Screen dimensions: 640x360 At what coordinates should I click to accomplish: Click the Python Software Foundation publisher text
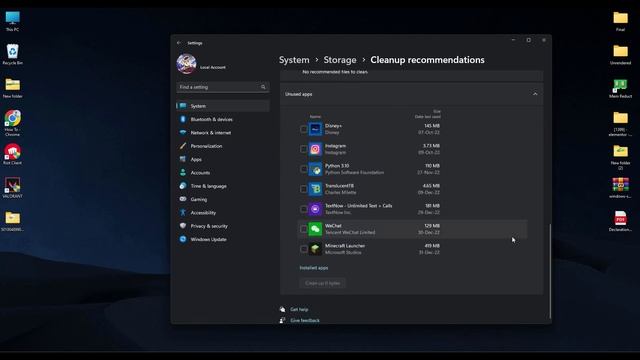tap(354, 173)
